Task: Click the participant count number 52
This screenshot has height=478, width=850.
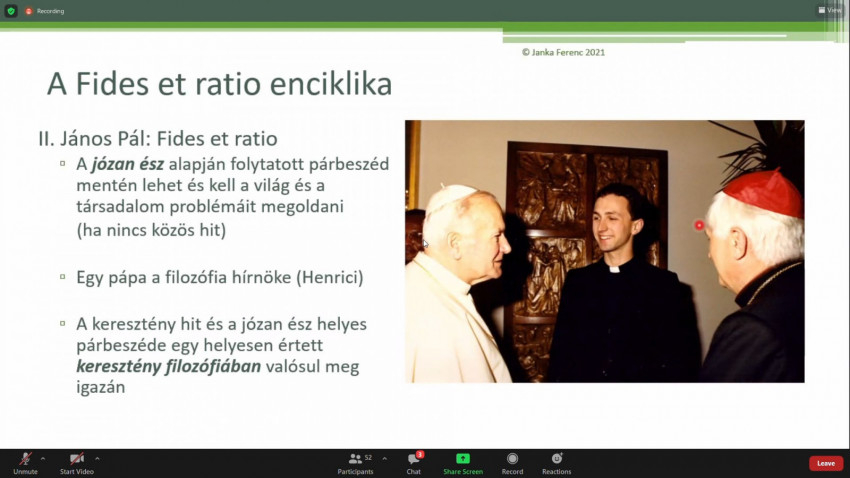Action: pyautogui.click(x=368, y=457)
